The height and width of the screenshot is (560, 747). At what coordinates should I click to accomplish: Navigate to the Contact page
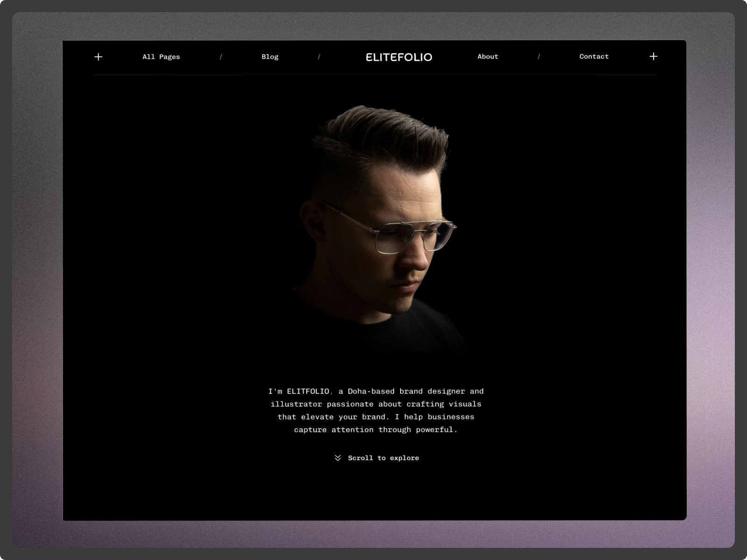(x=594, y=56)
